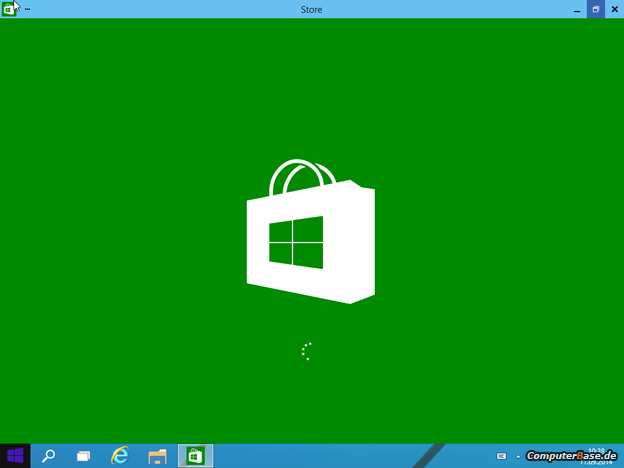Minimize the Store window

(577, 9)
